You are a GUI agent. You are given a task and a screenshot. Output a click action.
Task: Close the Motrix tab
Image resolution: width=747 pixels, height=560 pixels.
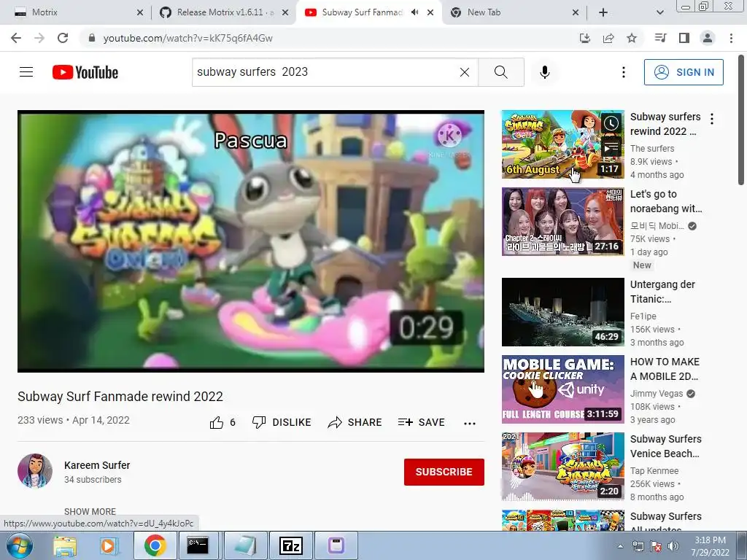139,13
